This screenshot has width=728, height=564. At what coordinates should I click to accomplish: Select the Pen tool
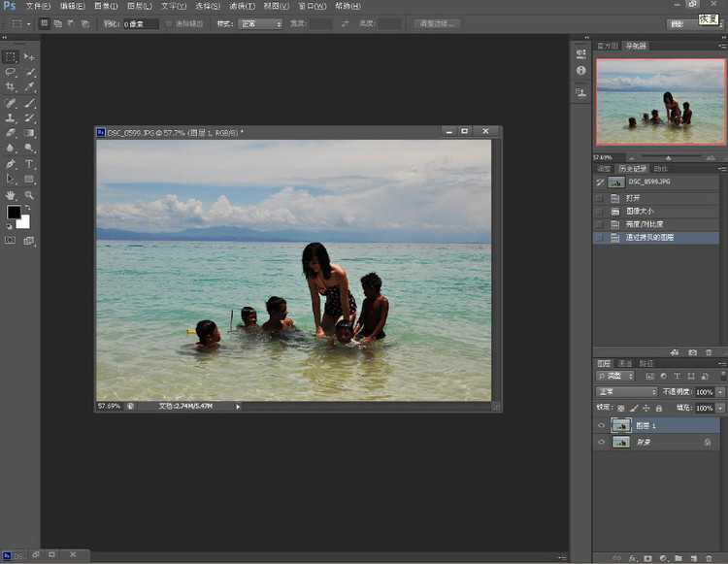[11, 164]
